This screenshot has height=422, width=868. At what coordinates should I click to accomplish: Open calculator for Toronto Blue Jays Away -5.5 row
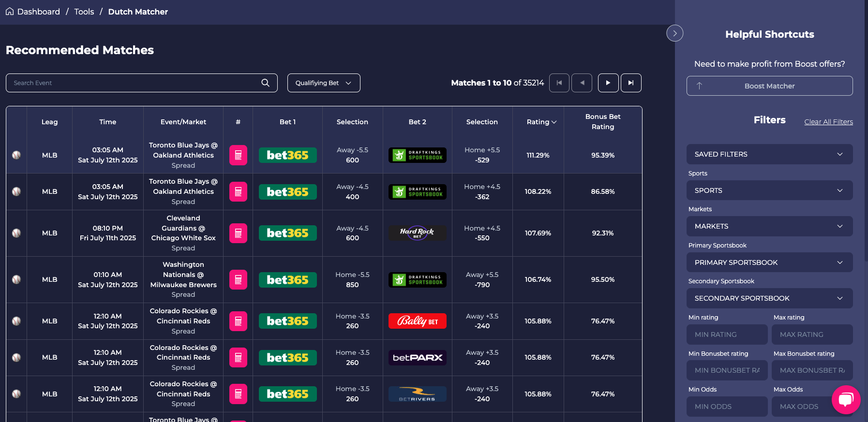click(238, 155)
